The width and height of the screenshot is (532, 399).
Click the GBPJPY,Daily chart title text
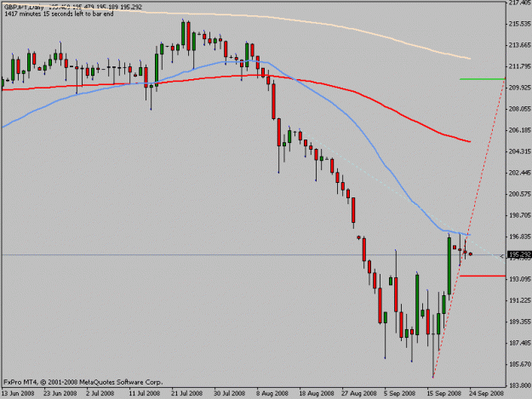click(24, 7)
